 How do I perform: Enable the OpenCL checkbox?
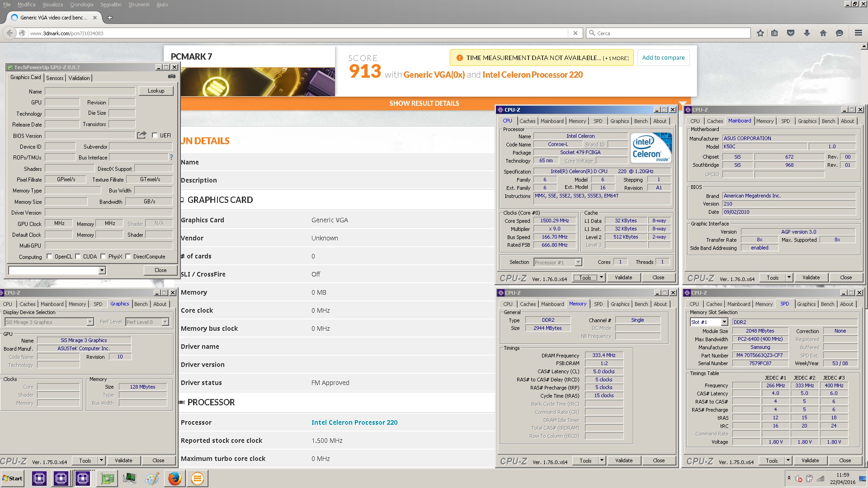tap(49, 256)
